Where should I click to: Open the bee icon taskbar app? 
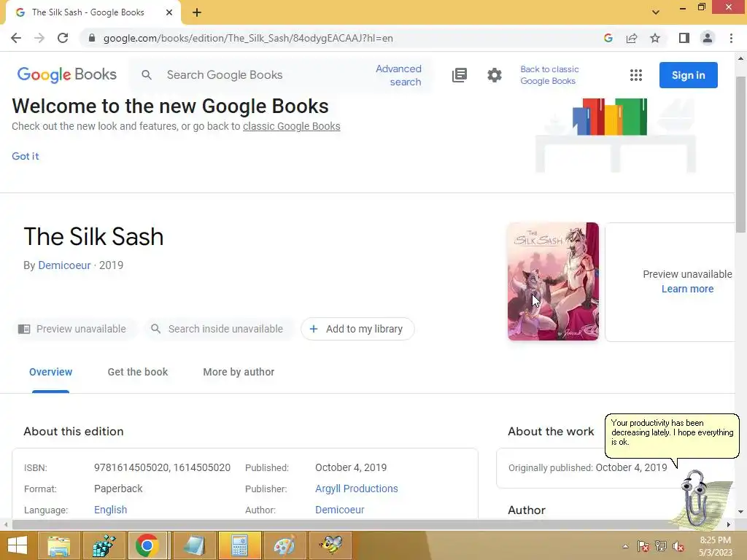point(330,545)
